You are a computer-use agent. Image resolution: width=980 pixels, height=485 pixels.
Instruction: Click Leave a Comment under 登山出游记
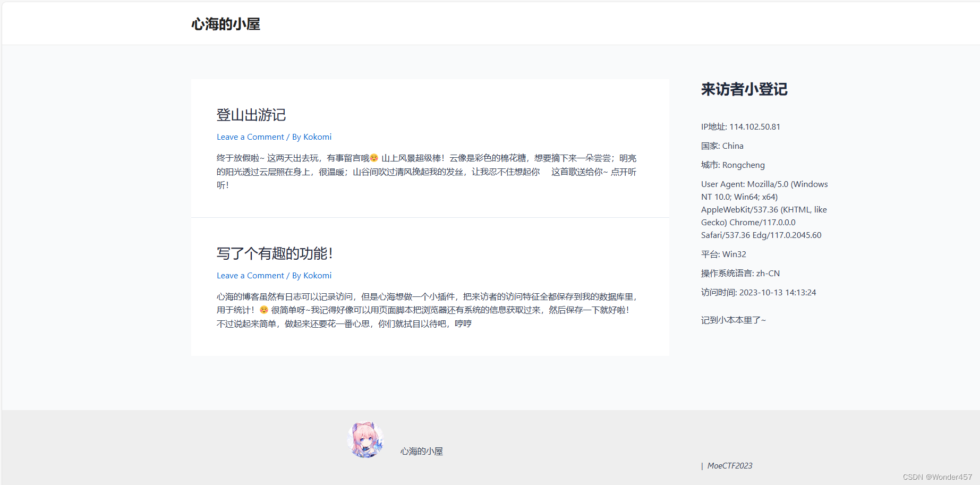click(x=250, y=137)
